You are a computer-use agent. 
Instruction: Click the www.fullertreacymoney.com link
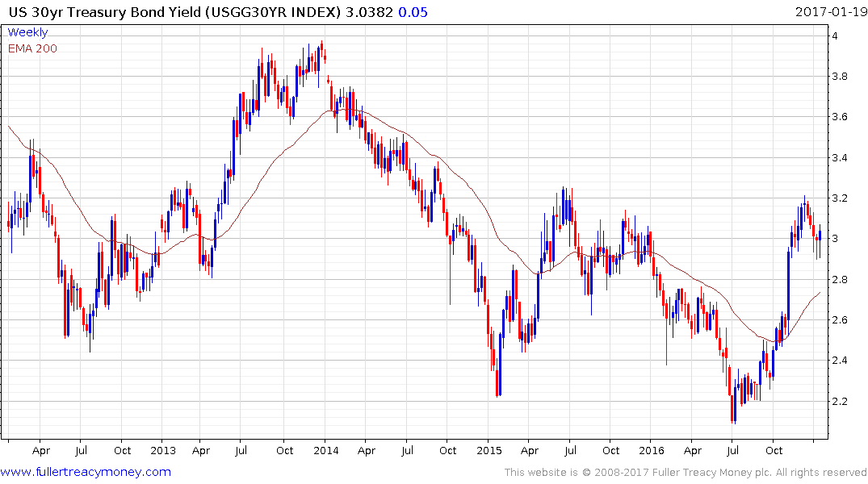pyautogui.click(x=86, y=472)
